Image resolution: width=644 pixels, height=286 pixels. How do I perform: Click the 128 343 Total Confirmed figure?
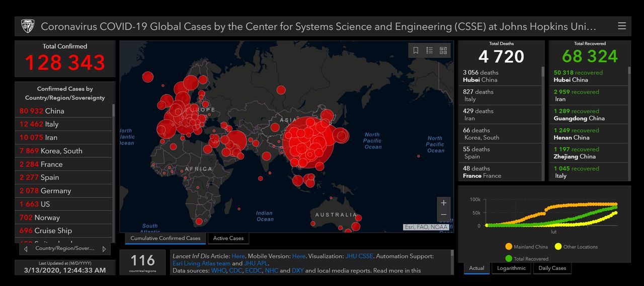(x=65, y=62)
